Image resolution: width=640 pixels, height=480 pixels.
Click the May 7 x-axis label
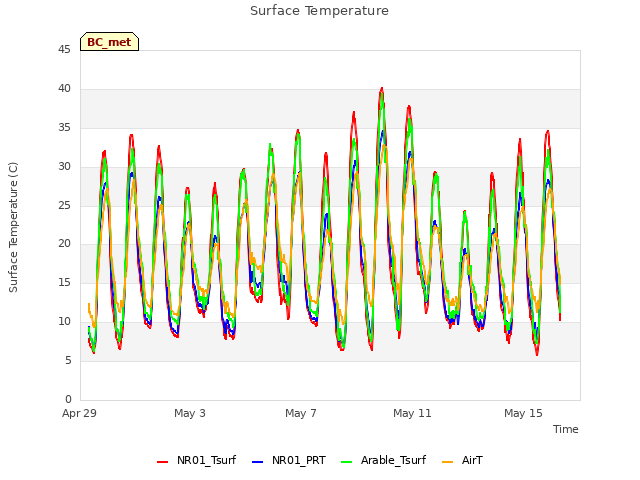301,413
